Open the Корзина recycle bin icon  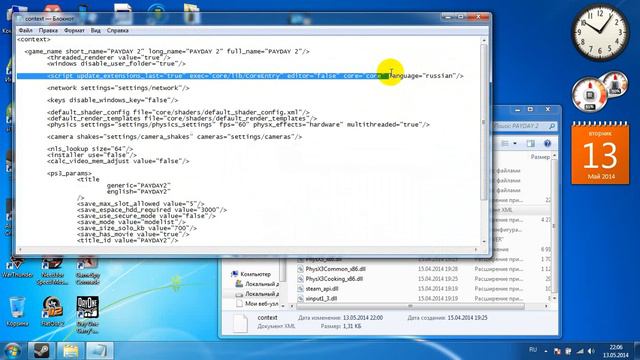pyautogui.click(x=17, y=312)
